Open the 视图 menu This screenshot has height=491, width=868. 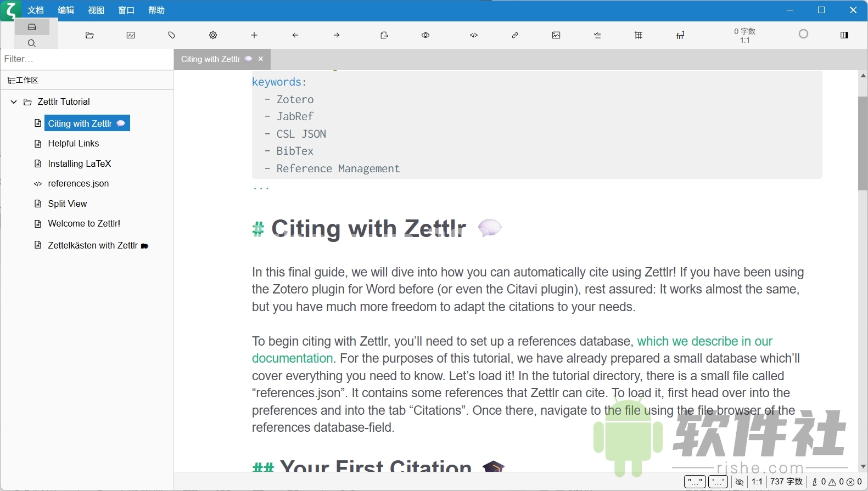96,10
